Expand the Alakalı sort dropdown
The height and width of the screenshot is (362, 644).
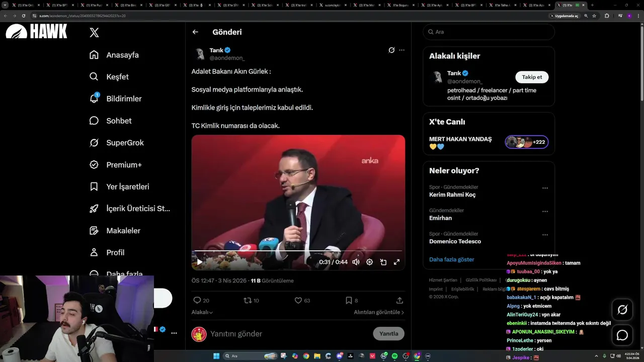pos(202,312)
